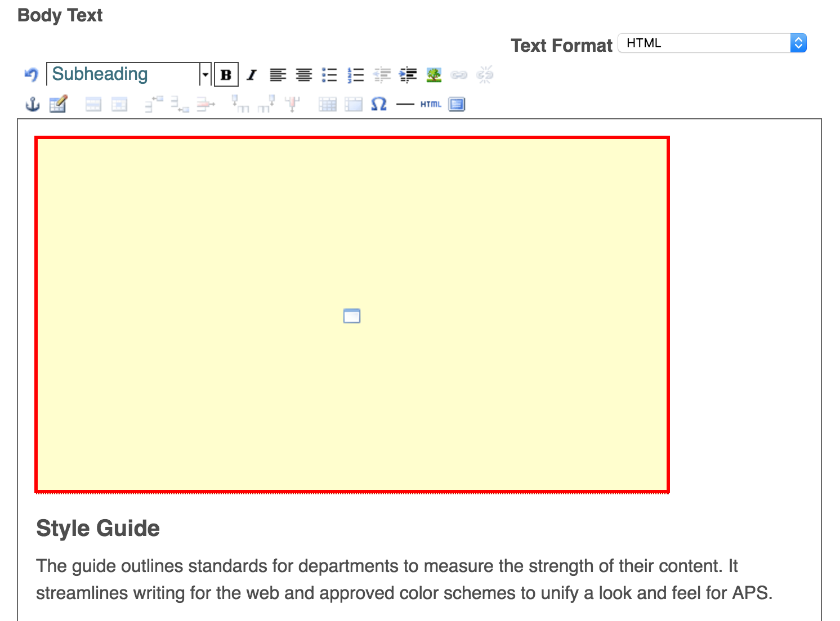Viewport: 840px width, 621px height.
Task: Open table cell properties
Action: pyautogui.click(x=119, y=104)
